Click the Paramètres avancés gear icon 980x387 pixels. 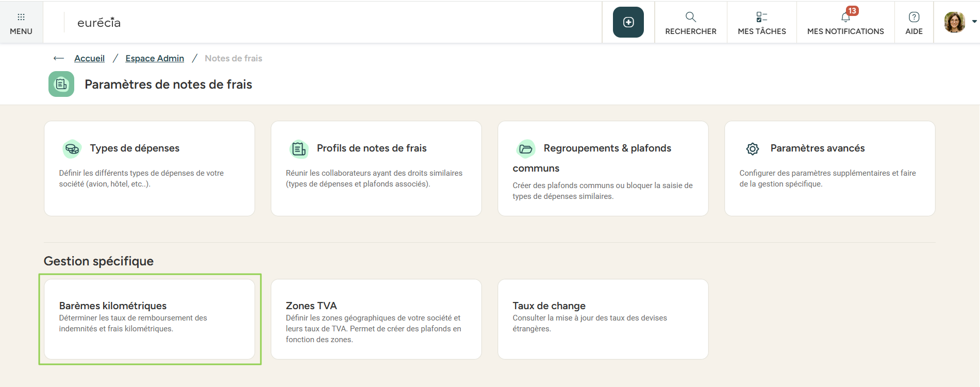752,149
